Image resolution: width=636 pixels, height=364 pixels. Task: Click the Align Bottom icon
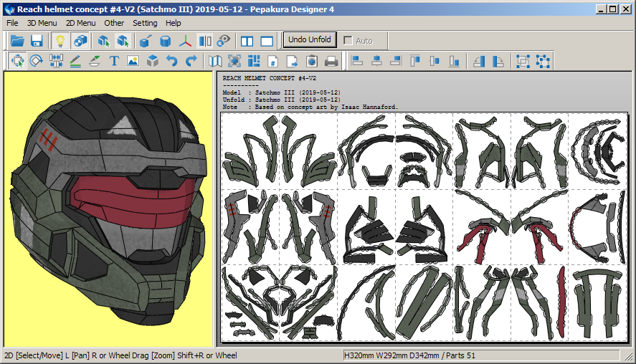click(x=455, y=61)
